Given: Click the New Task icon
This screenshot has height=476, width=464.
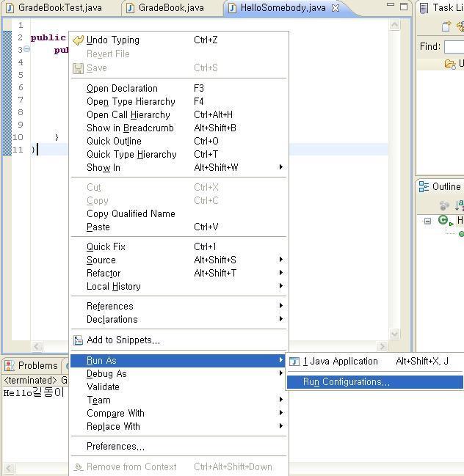Looking at the screenshot, I should tap(446, 26).
